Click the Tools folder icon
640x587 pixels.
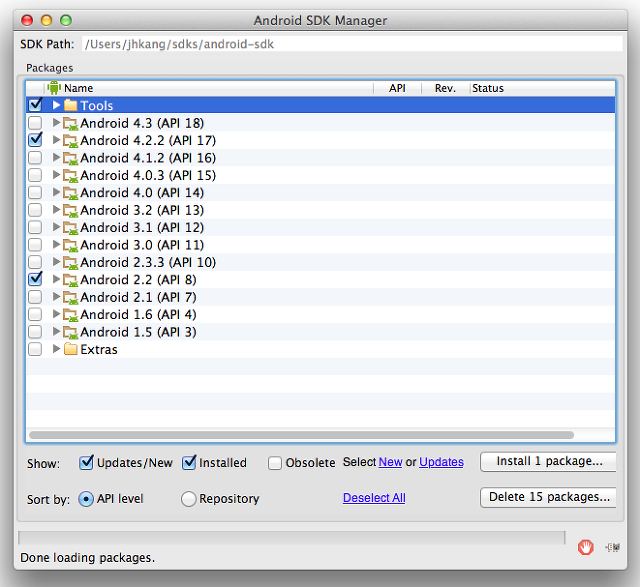pyautogui.click(x=71, y=105)
